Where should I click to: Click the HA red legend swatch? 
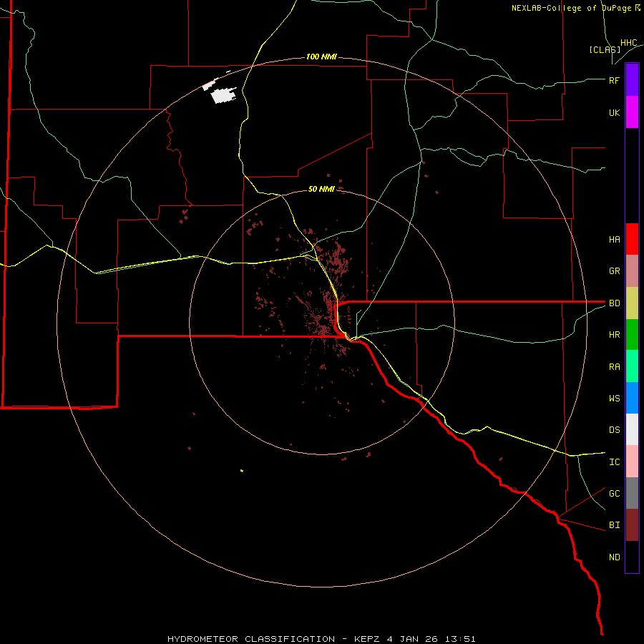(x=632, y=239)
